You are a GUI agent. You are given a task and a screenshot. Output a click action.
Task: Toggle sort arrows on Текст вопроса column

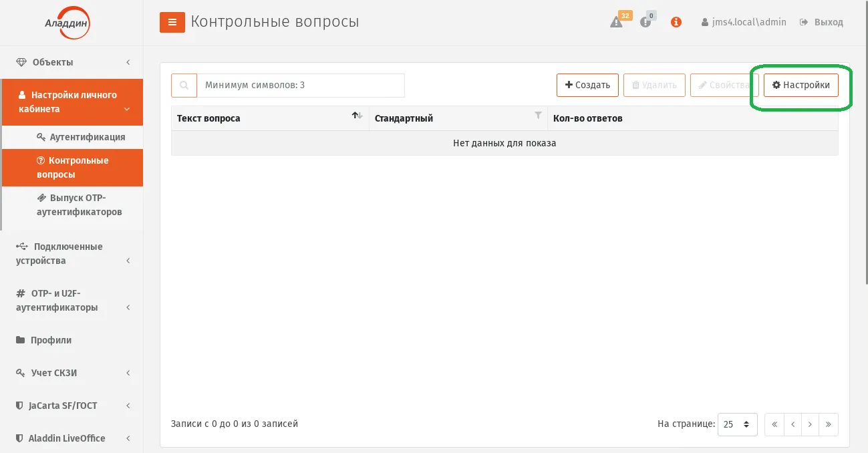click(357, 116)
